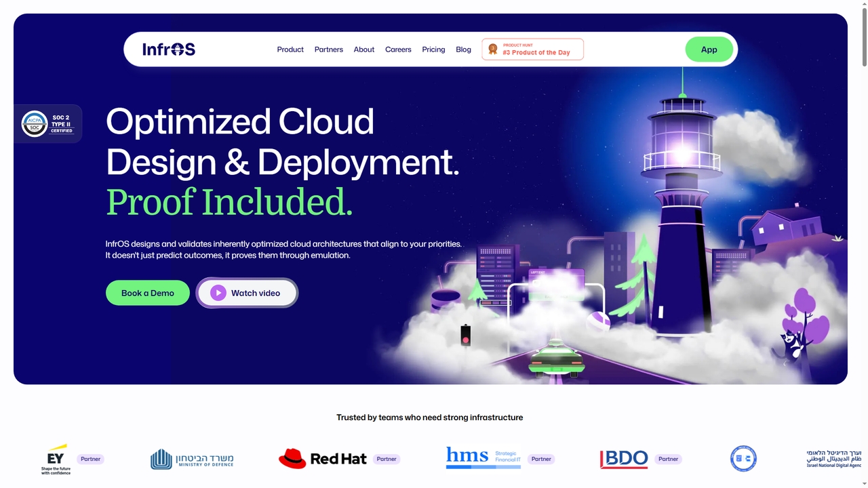868x488 pixels.
Task: Click the EY logo
Action: 56,459
